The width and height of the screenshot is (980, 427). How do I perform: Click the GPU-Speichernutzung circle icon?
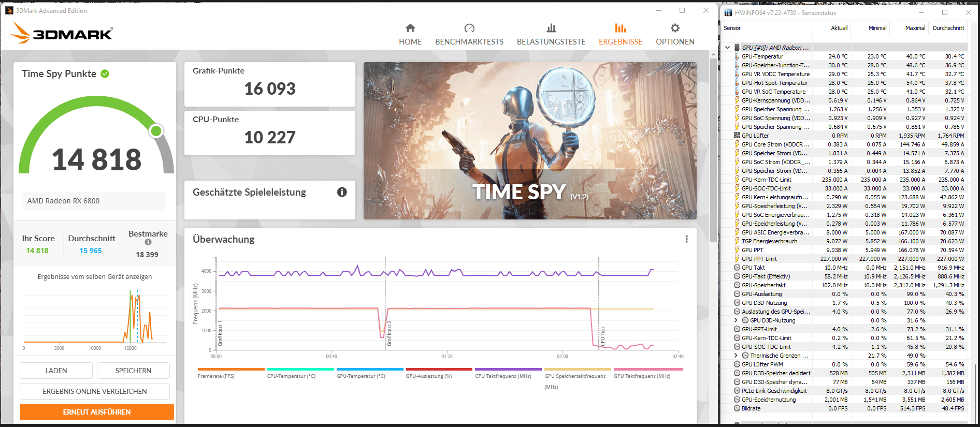[737, 400]
